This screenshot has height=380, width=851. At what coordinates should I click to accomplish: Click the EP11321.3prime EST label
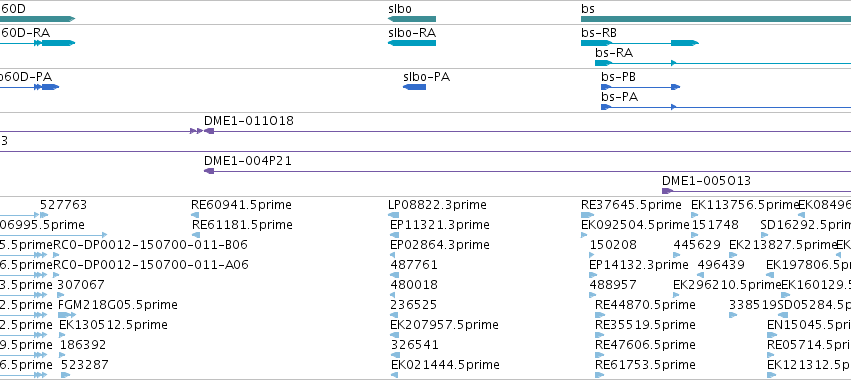(440, 225)
